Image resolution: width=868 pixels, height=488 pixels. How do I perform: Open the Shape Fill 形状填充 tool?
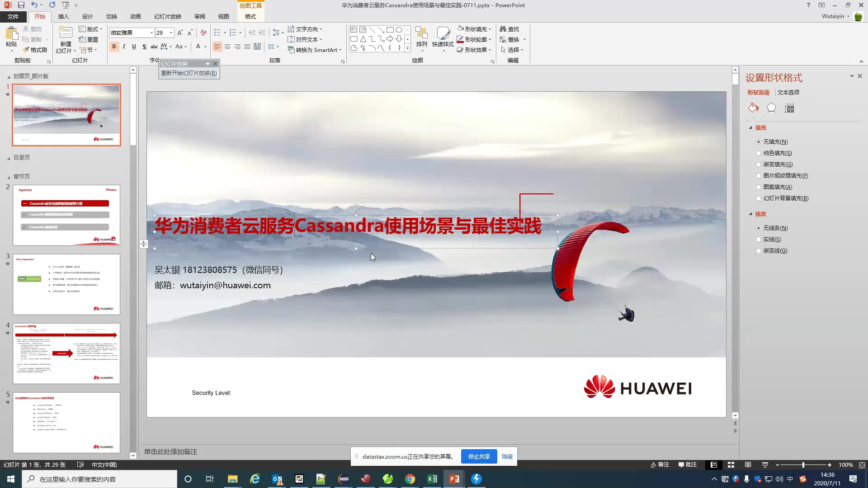point(474,28)
